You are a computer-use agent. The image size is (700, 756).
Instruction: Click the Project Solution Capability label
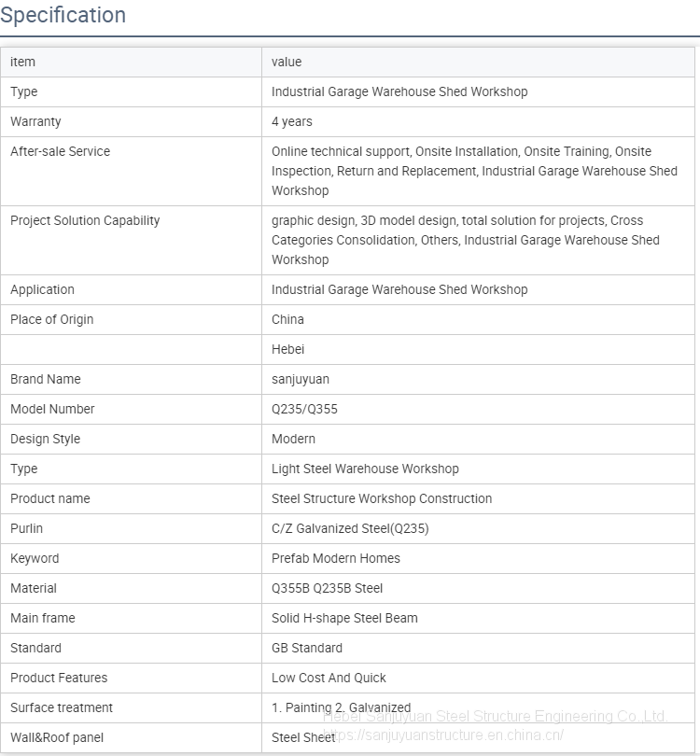pyautogui.click(x=85, y=220)
